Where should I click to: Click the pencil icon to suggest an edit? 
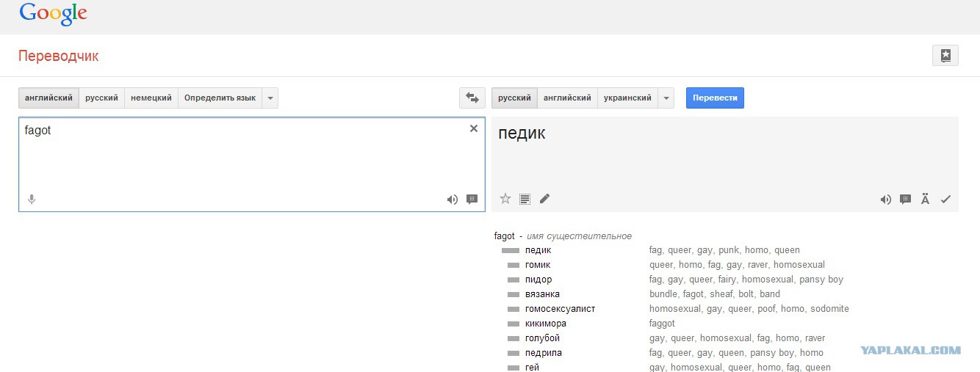pos(544,198)
